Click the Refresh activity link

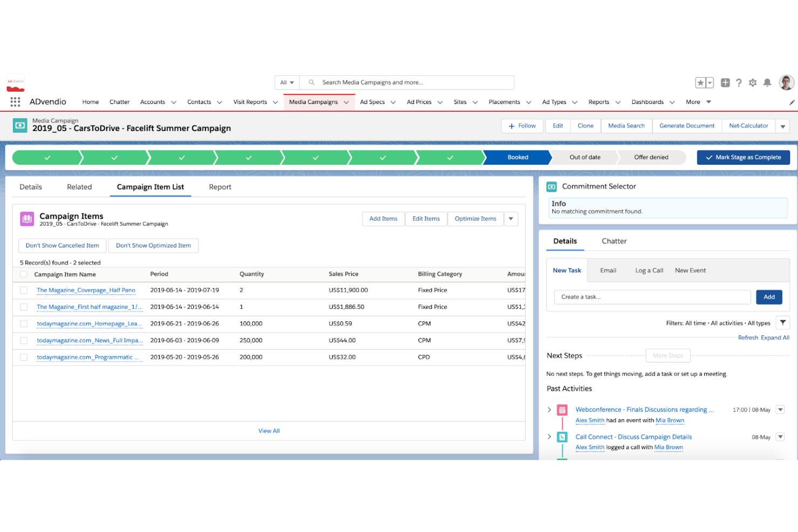click(x=748, y=337)
